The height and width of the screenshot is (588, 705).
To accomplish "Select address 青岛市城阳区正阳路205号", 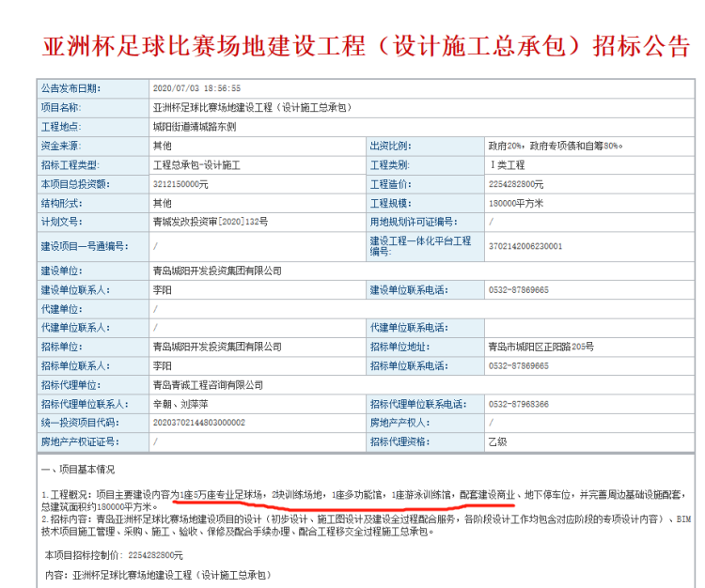I will 541,348.
